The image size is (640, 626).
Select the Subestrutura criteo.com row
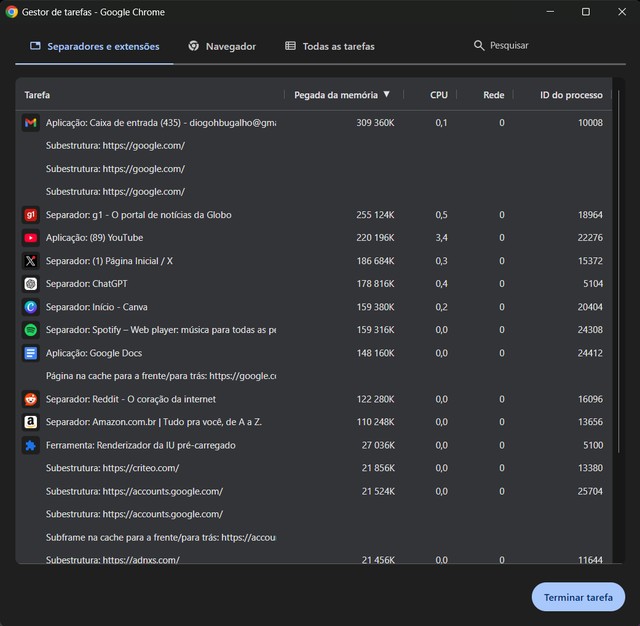click(313, 468)
